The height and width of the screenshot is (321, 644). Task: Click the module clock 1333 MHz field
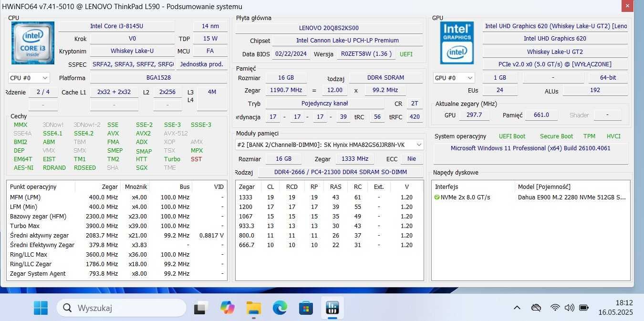355,159
